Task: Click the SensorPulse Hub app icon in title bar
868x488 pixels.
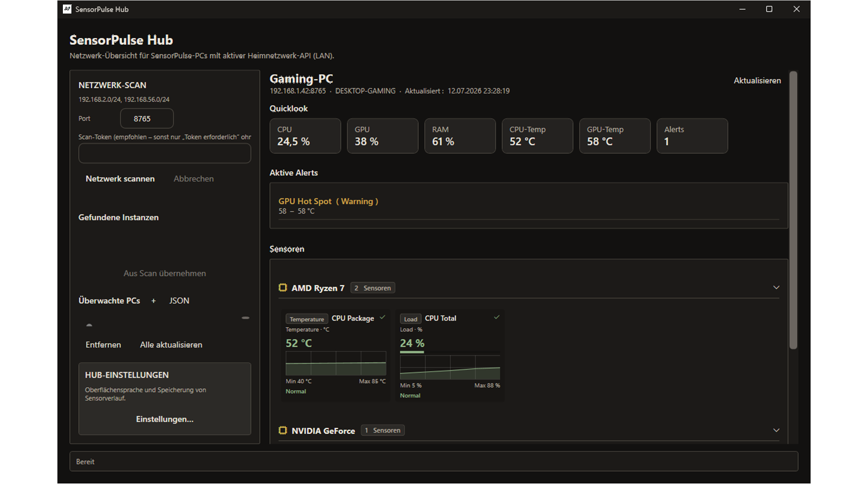Action: click(x=67, y=9)
